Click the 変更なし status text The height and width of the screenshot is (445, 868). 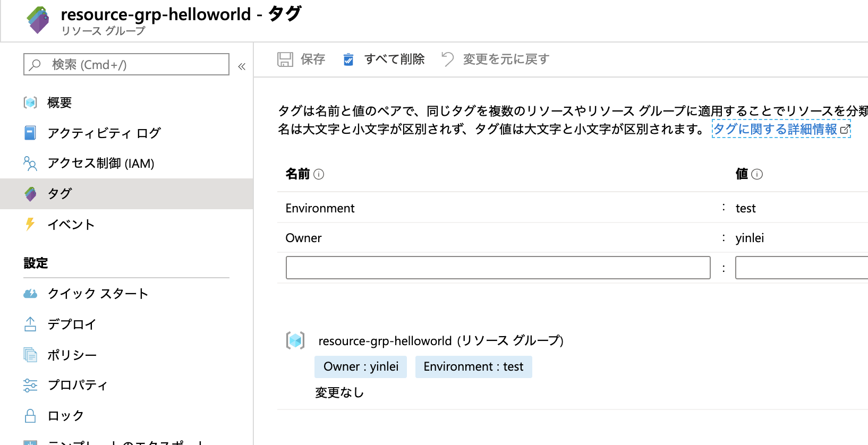pyautogui.click(x=339, y=392)
